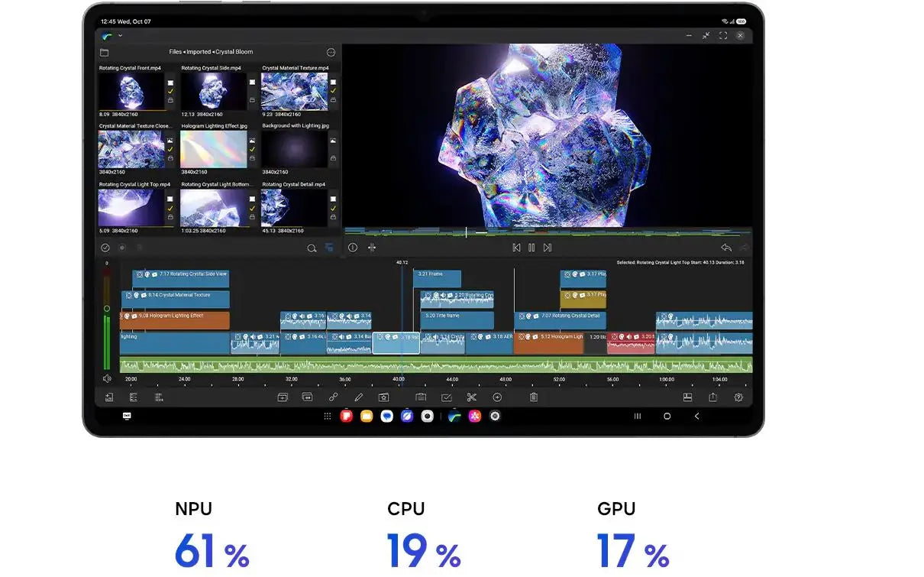Image resolution: width=924 pixels, height=577 pixels.
Task: Delete the clip with trash icon
Action: [x=534, y=397]
